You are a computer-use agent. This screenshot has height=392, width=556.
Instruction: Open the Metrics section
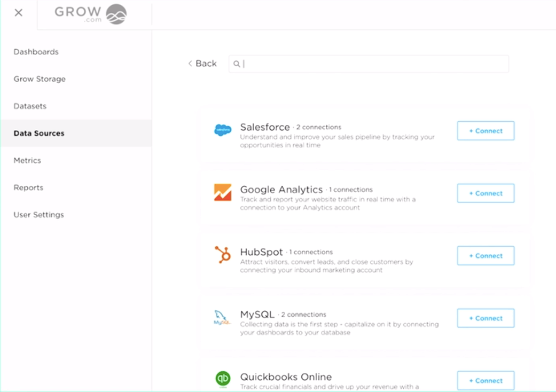point(28,160)
